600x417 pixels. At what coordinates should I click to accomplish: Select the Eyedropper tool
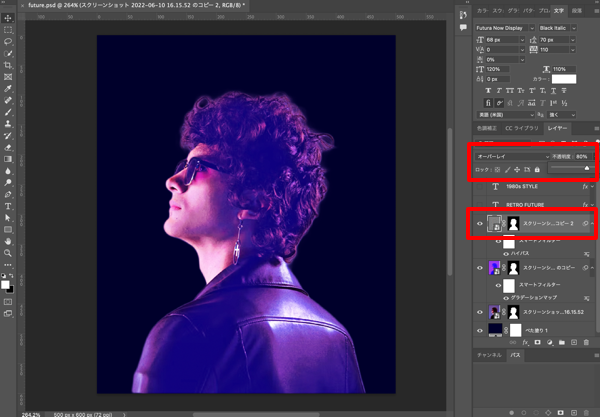coord(8,89)
